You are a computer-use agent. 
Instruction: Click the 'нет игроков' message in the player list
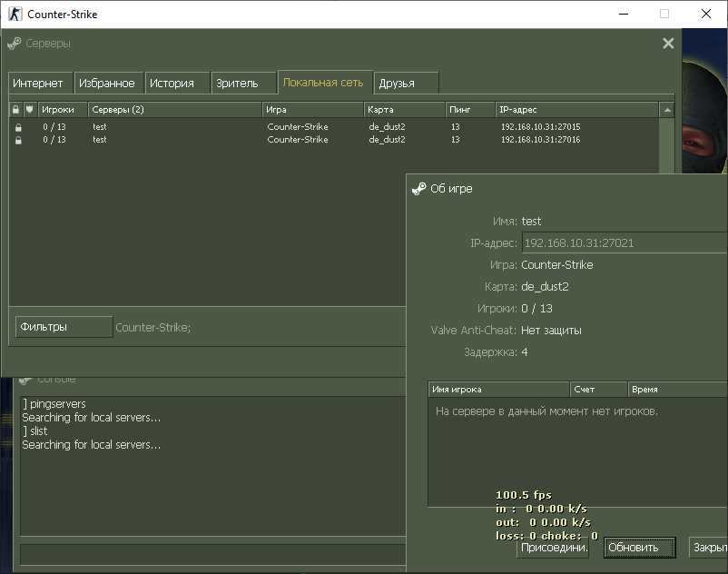[x=546, y=411]
